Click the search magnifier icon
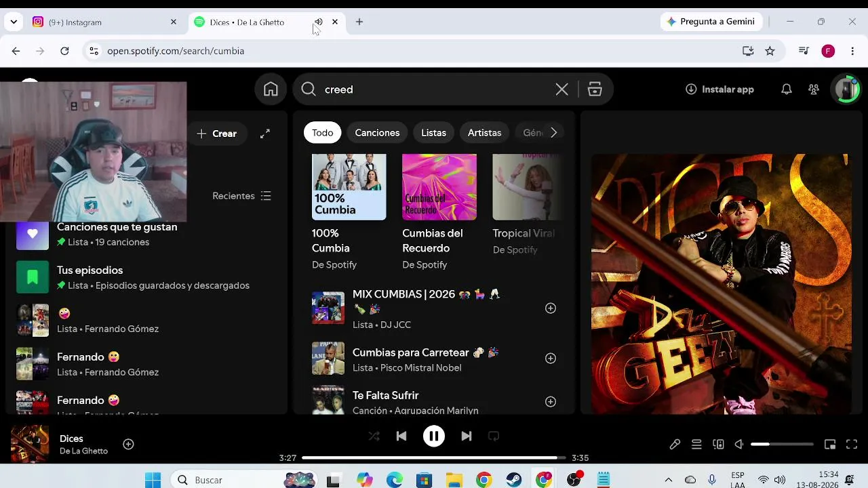This screenshot has width=868, height=488. pyautogui.click(x=309, y=89)
